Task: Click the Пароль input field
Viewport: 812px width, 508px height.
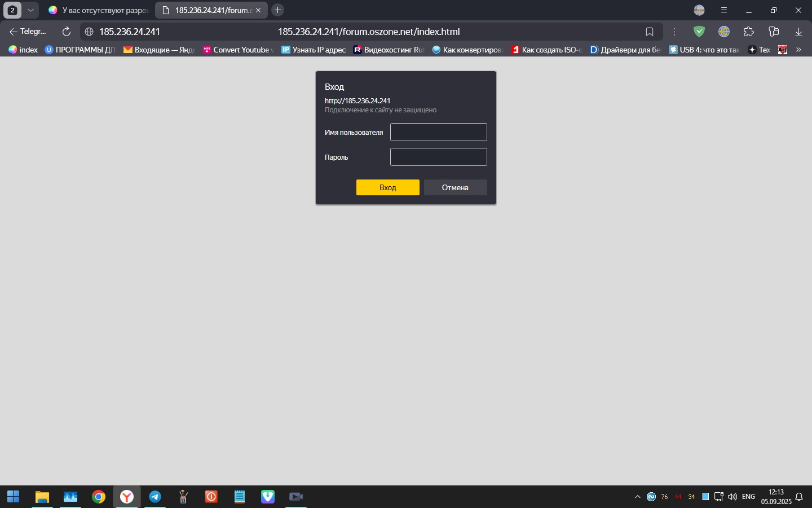Action: [x=438, y=157]
